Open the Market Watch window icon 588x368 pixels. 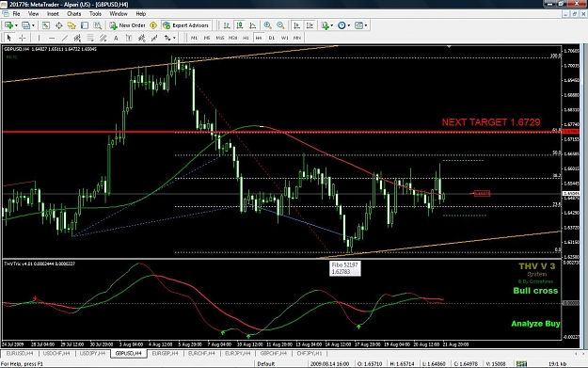(46, 25)
